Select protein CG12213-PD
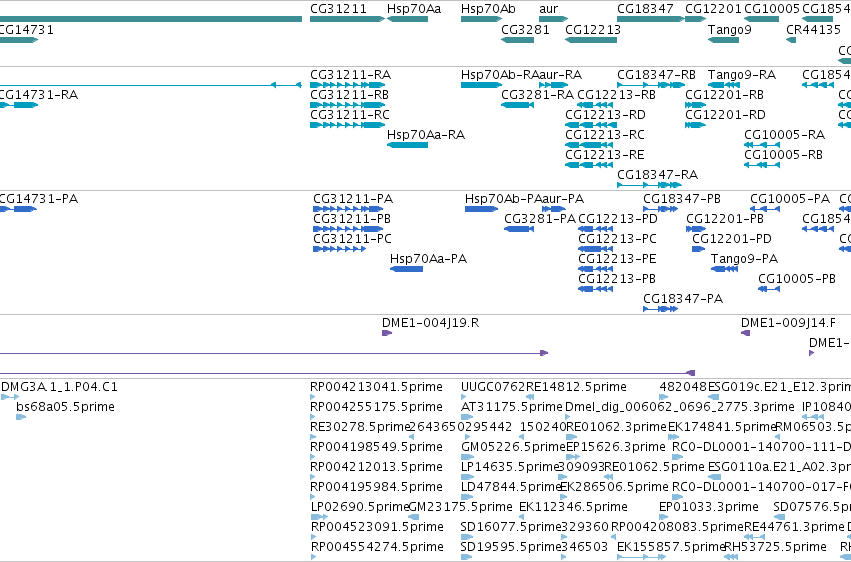The height and width of the screenshot is (562, 851). click(x=595, y=229)
